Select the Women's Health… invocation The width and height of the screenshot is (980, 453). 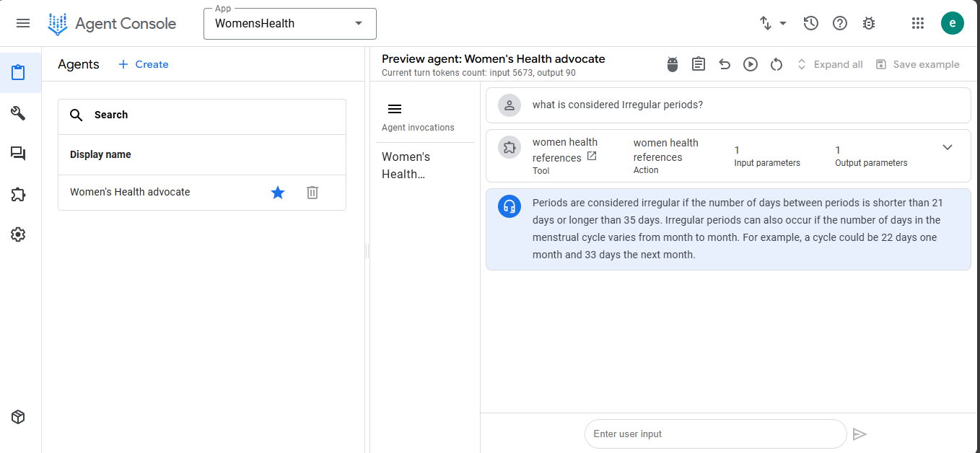[406, 165]
